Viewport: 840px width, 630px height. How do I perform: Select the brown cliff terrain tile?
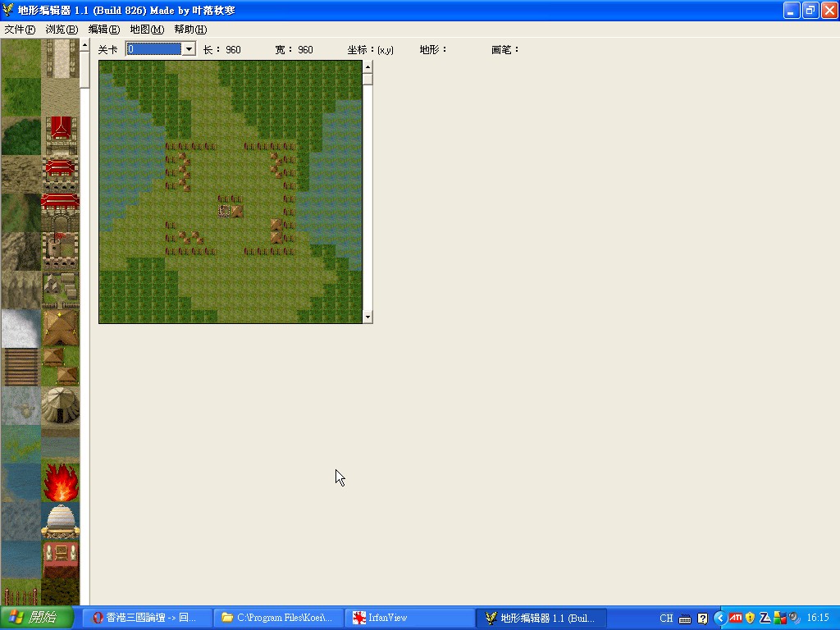tap(21, 290)
